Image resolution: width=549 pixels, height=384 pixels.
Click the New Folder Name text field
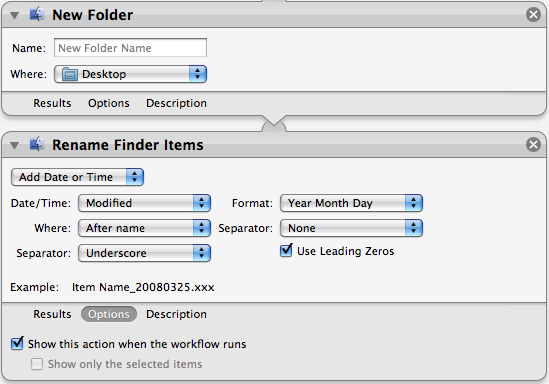pyautogui.click(x=130, y=48)
